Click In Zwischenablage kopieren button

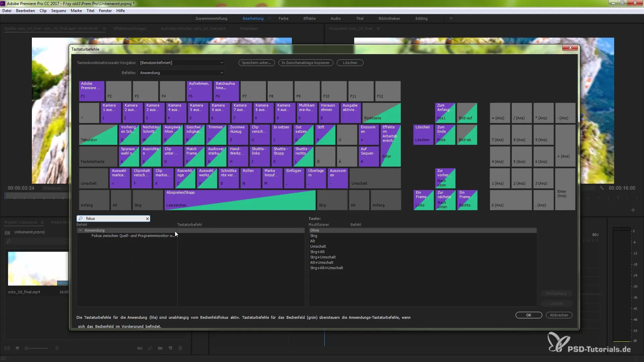pyautogui.click(x=306, y=63)
